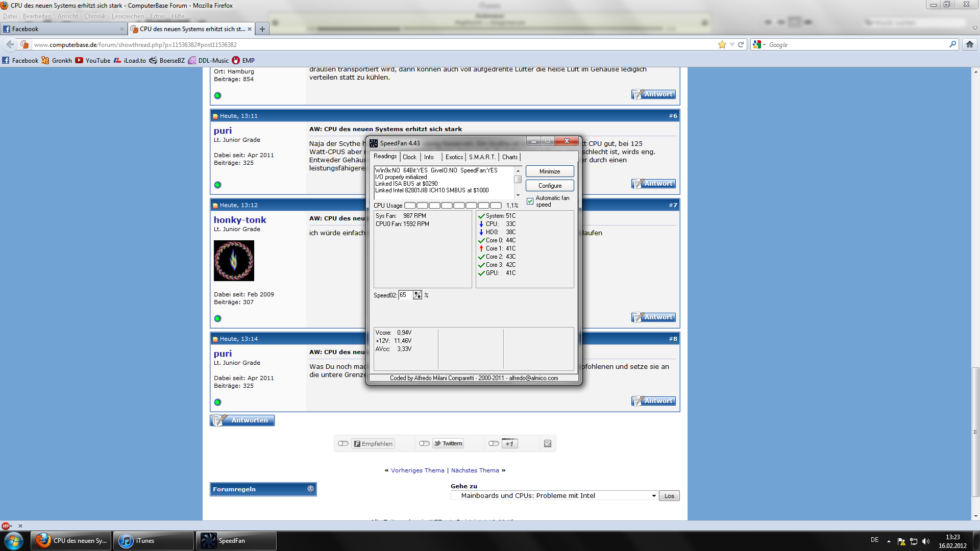Click the bookmark star icon in URL bar
Screen dimensions: 980x551
722,44
